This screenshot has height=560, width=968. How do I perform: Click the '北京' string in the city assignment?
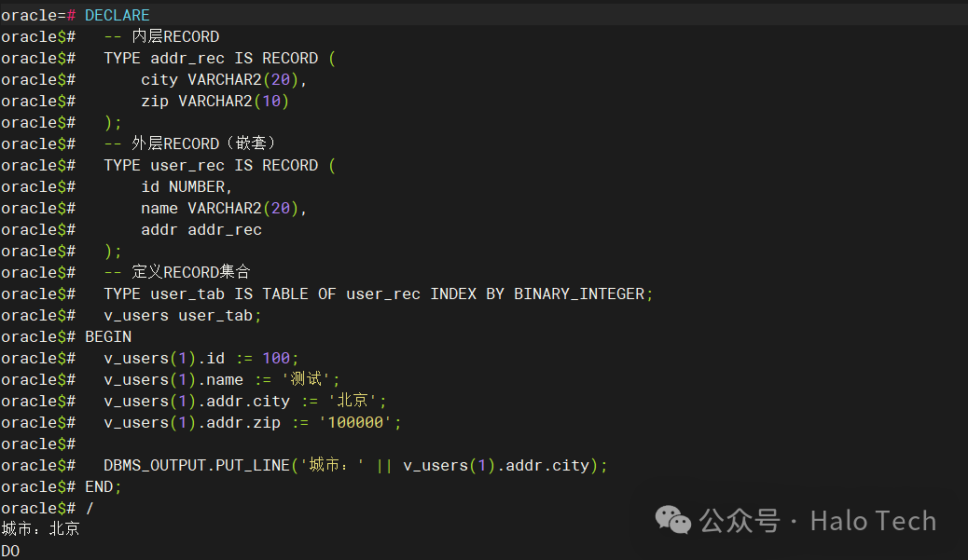353,401
